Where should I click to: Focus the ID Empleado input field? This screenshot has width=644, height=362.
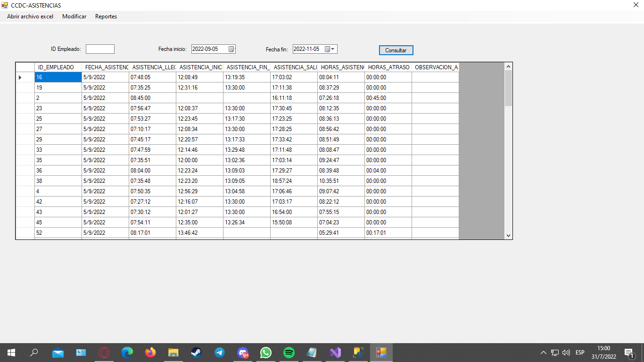tap(100, 49)
